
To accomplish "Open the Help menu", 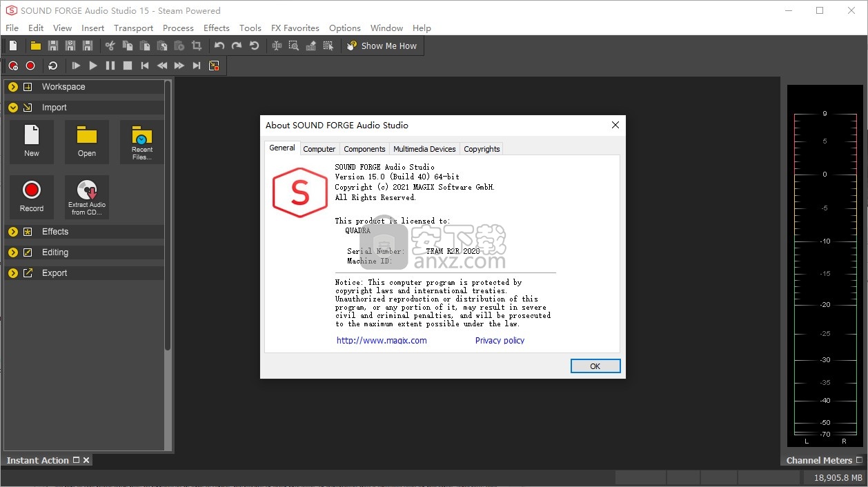I will [422, 28].
